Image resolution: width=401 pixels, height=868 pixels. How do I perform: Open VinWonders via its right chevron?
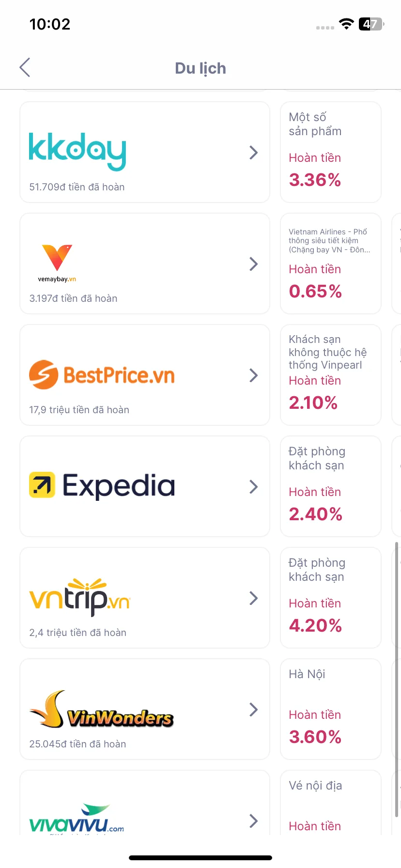tap(253, 710)
